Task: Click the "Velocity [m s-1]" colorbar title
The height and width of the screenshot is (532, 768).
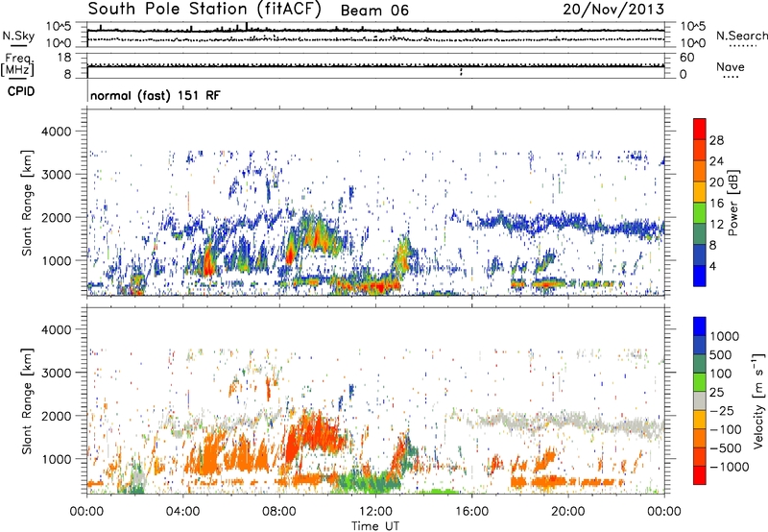Action: click(758, 400)
